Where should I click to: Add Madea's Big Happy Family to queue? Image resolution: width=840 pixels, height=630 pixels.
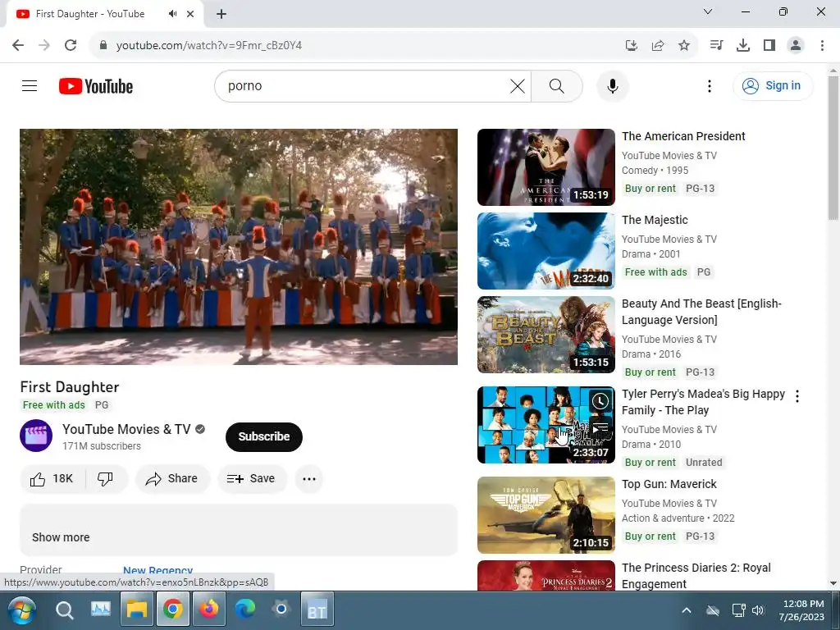(600, 427)
